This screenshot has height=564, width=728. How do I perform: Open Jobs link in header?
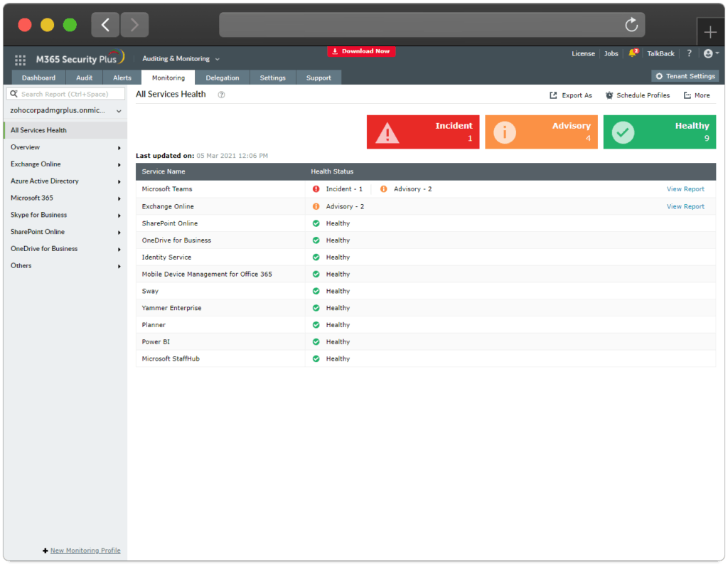[x=611, y=53]
